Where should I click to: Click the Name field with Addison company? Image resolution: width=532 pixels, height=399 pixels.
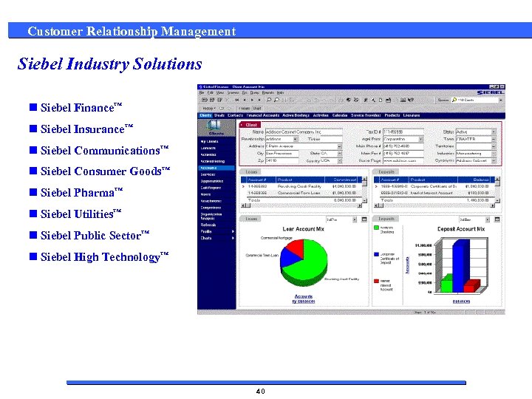point(304,132)
